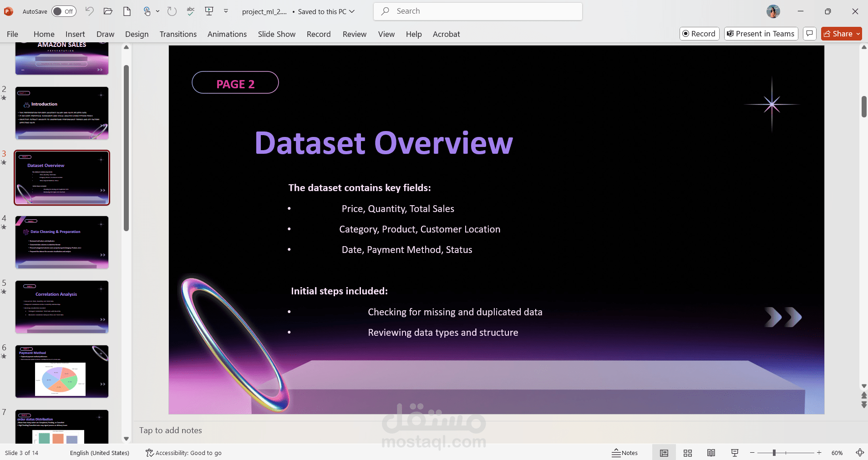
Task: Click the zoom percentage 60%
Action: tap(837, 453)
